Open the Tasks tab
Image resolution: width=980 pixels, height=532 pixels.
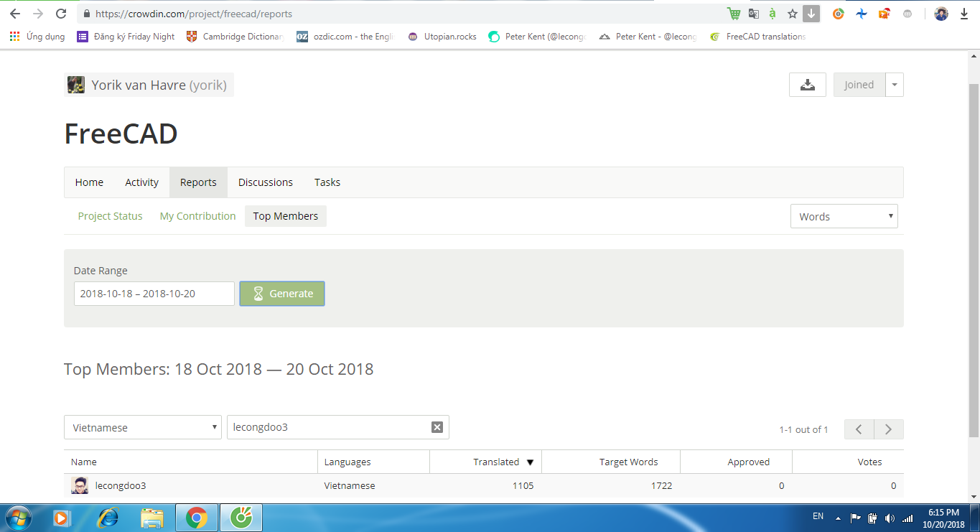tap(327, 182)
